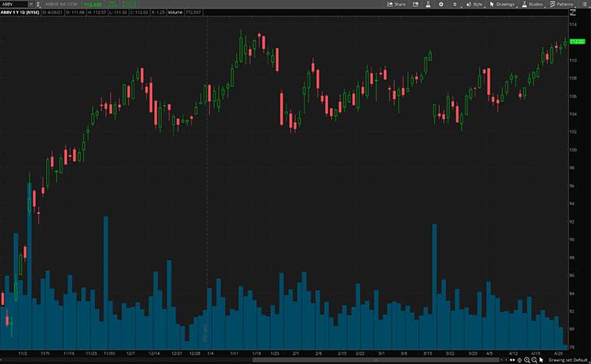Viewport: 591px width, 364px height.
Task: Click the scroll left-right arrows icon
Action: (x=512, y=360)
